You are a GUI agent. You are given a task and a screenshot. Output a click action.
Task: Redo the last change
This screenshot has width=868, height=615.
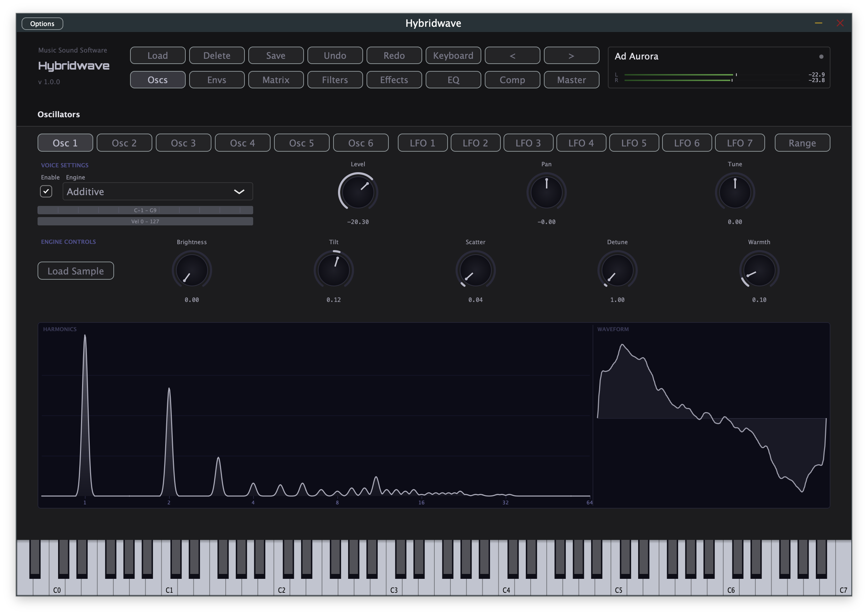click(x=394, y=55)
